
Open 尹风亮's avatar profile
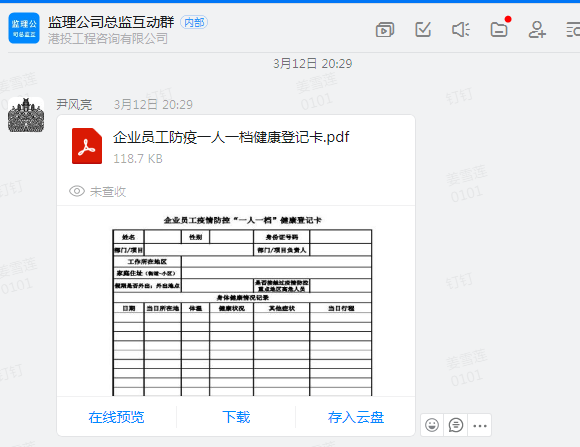tap(26, 115)
